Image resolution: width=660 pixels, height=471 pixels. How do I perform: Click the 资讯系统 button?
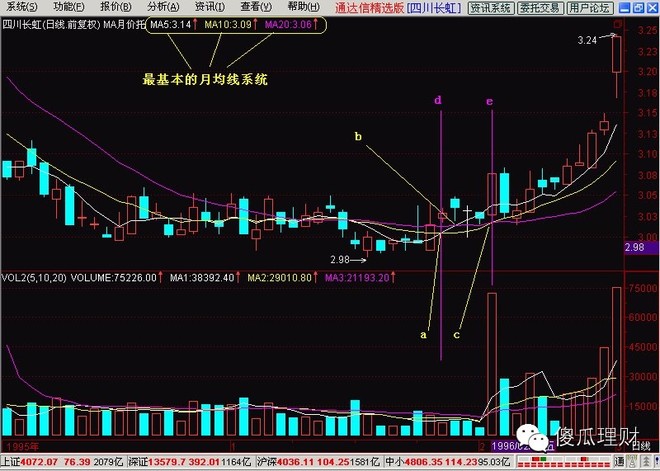490,8
